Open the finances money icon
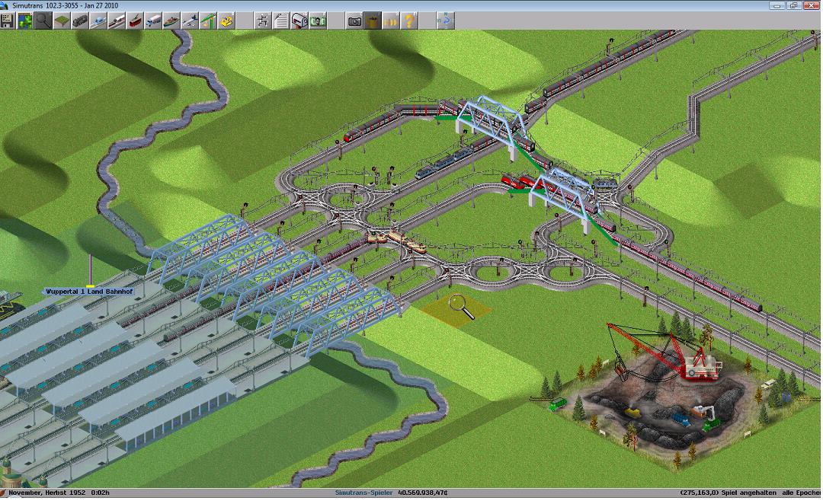Screen dimensions: 823x504 pyautogui.click(x=318, y=21)
